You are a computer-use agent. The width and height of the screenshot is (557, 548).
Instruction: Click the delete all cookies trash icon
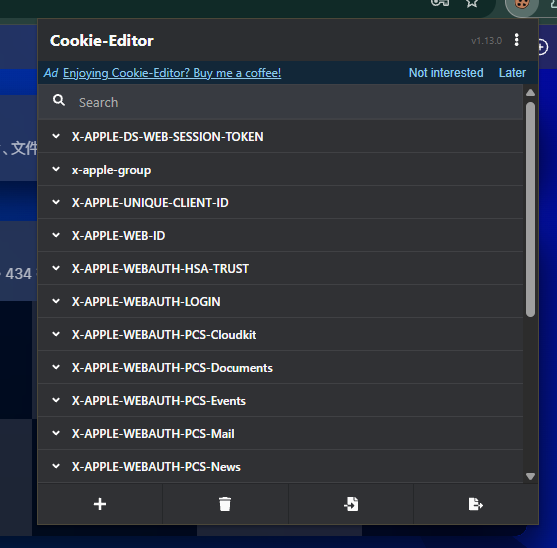click(225, 504)
